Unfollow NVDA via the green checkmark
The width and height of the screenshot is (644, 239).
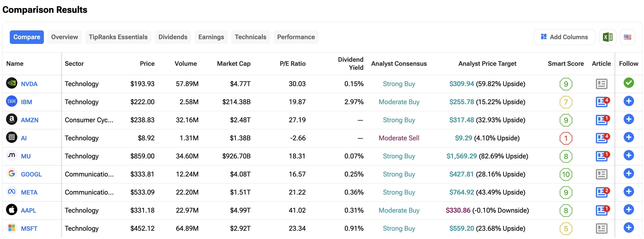pyautogui.click(x=628, y=83)
